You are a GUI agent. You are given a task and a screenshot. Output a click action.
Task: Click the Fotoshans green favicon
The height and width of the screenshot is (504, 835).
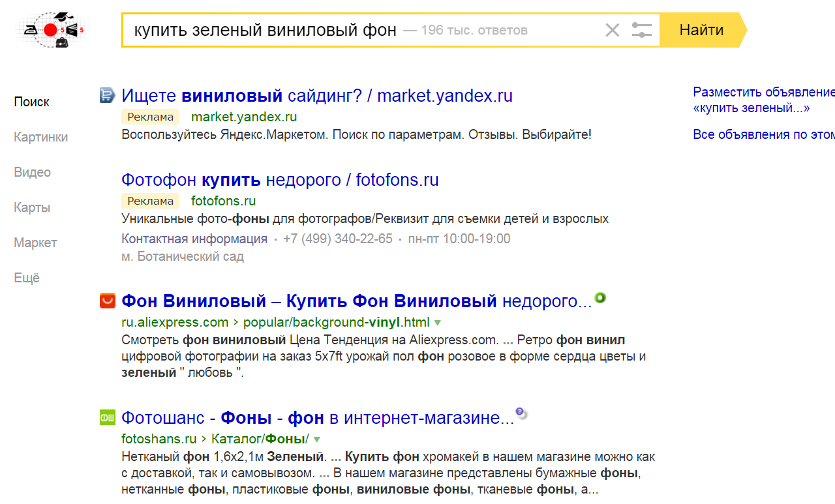click(107, 417)
